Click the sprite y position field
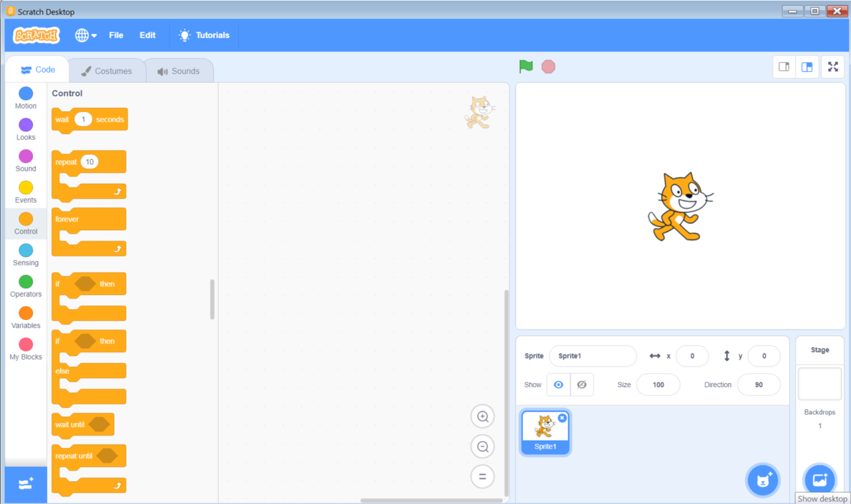This screenshot has width=851, height=504. click(x=764, y=356)
